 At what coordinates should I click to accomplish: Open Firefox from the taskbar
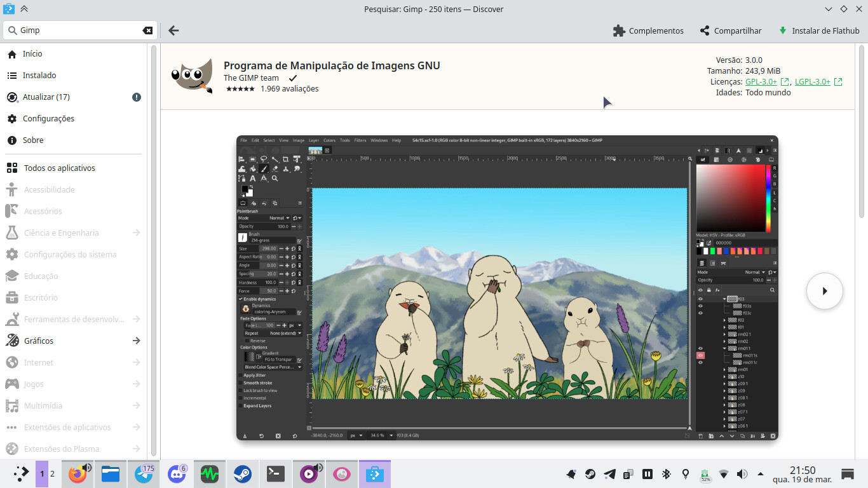78,473
